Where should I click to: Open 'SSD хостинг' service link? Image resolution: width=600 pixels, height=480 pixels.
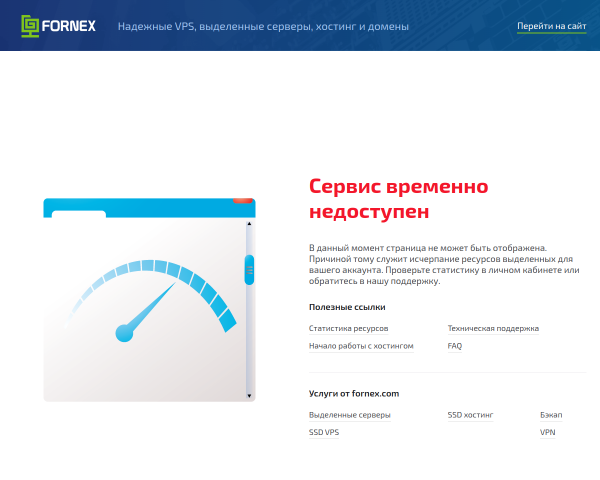click(470, 415)
